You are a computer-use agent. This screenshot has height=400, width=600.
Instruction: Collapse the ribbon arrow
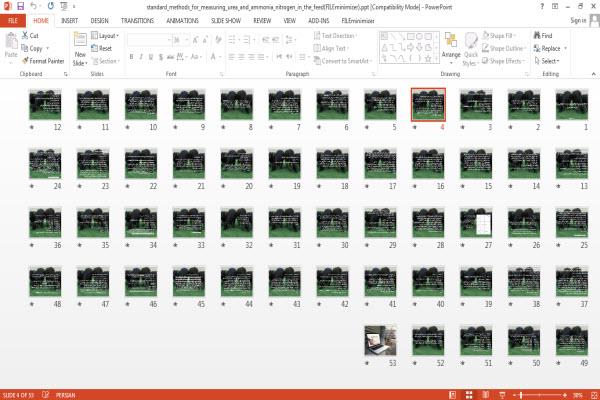tap(593, 74)
